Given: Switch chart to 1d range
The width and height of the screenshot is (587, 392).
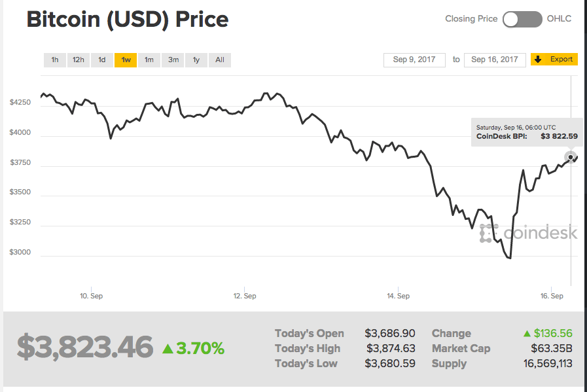Looking at the screenshot, I should click(102, 60).
